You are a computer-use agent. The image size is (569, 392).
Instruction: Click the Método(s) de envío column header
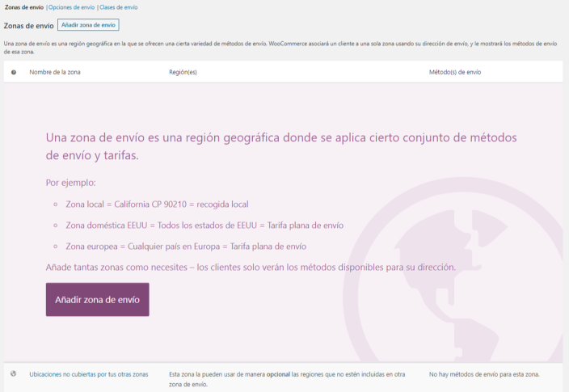tap(455, 72)
